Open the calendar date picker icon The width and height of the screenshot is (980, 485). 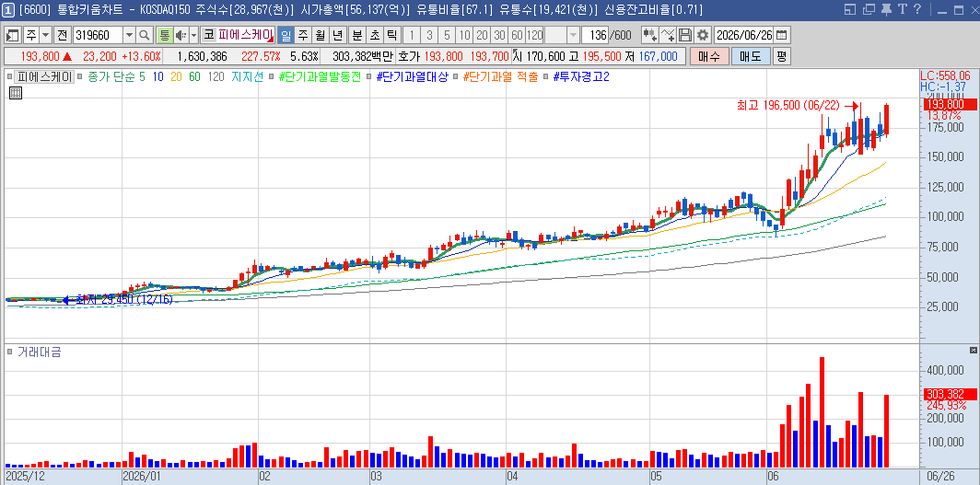782,35
